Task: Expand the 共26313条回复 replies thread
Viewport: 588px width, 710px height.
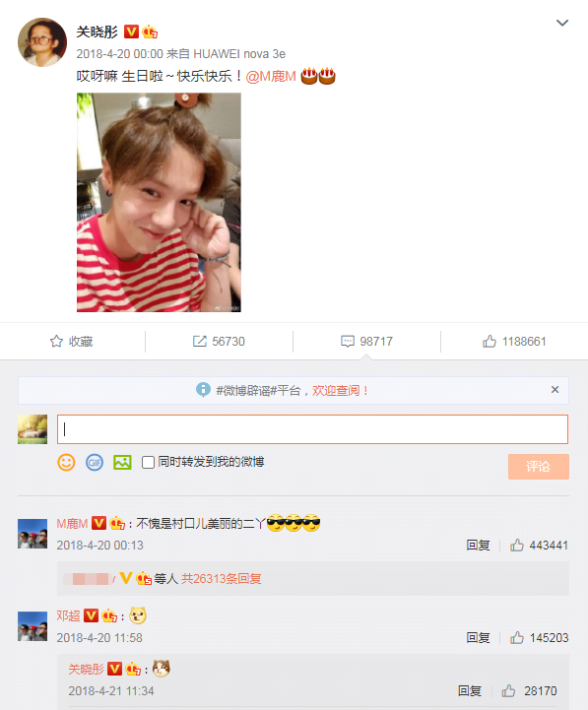Action: (x=221, y=579)
